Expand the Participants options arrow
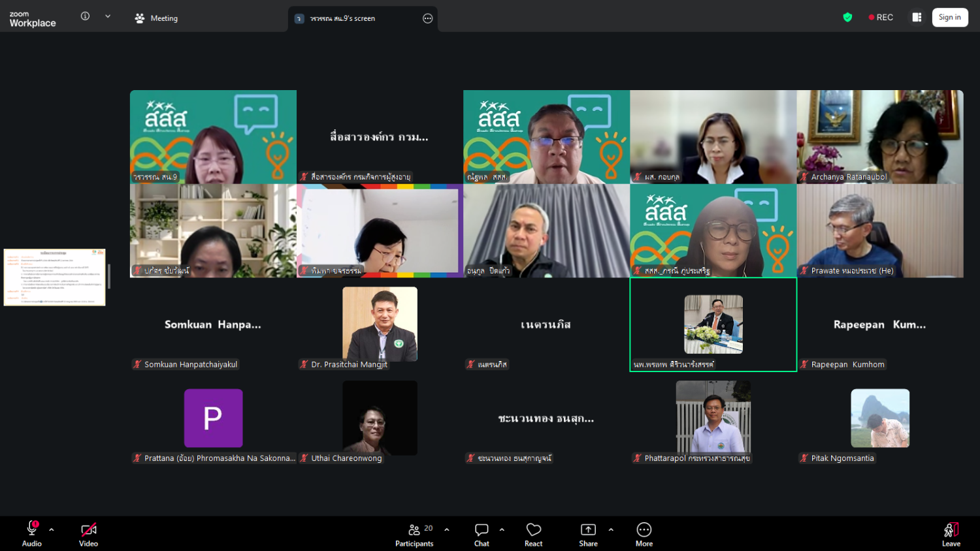Screen dimensions: 980x551 point(447,529)
